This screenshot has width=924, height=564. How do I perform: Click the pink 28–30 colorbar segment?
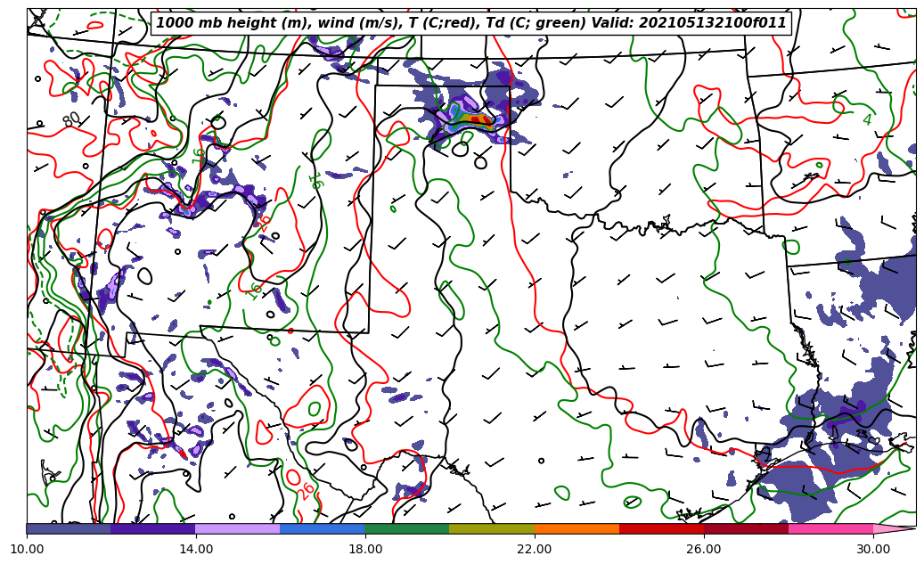(830, 528)
